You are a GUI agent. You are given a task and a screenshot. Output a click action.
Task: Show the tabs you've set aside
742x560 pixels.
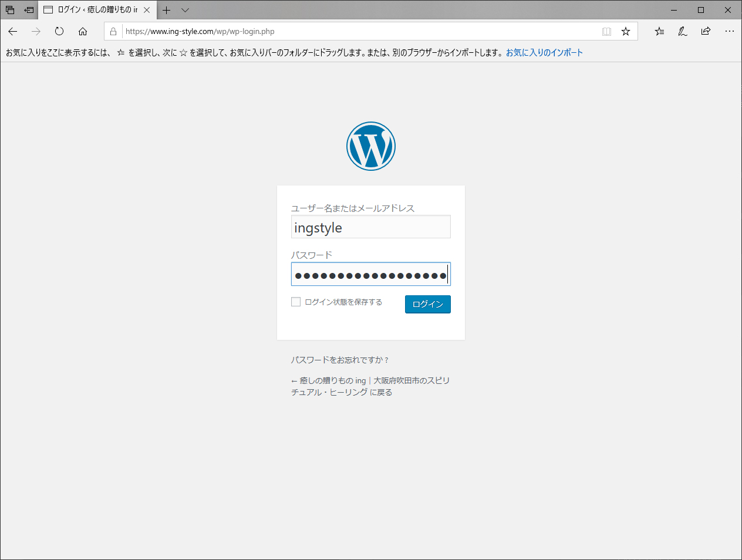tap(10, 10)
